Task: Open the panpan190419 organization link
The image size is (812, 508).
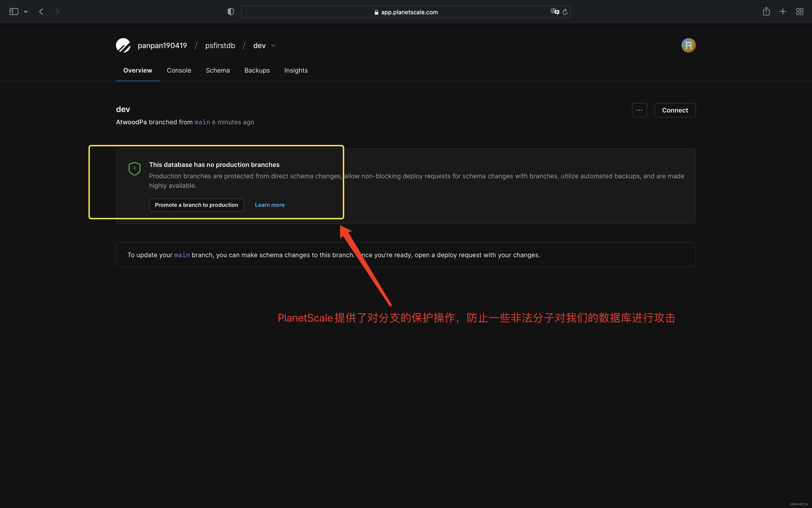Action: [x=162, y=45]
